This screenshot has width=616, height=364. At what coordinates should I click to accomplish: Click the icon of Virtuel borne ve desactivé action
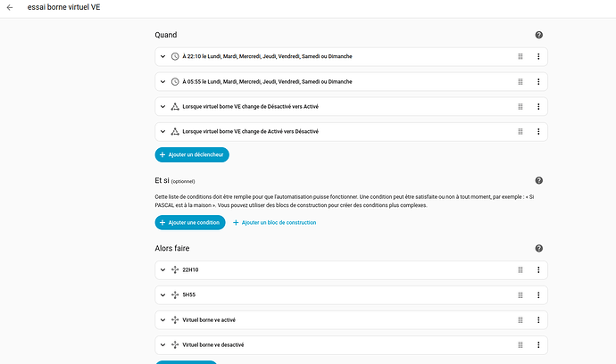point(175,344)
